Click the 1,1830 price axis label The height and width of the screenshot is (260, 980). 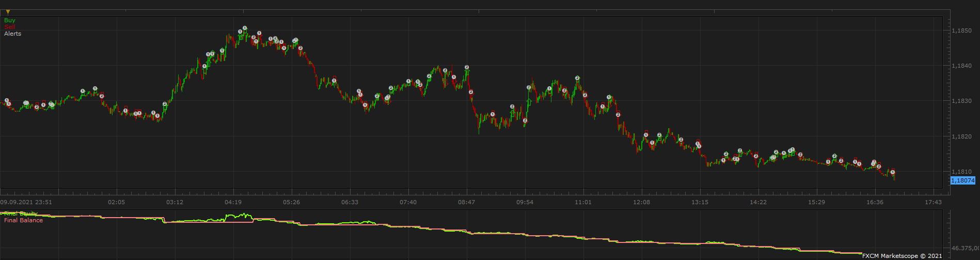tap(961, 101)
